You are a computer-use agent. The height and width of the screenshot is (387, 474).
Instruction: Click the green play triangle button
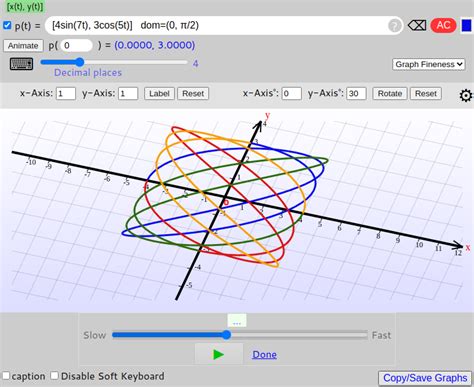(x=219, y=354)
